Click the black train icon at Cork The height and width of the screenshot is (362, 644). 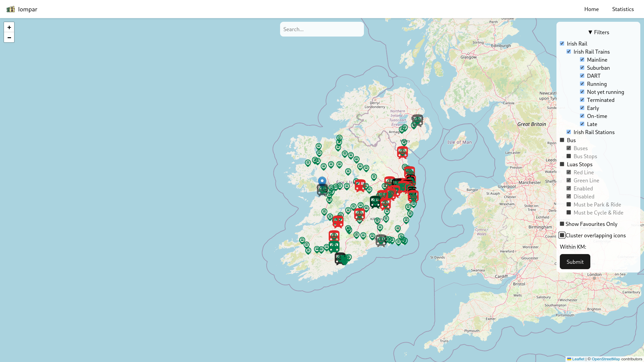pyautogui.click(x=339, y=259)
